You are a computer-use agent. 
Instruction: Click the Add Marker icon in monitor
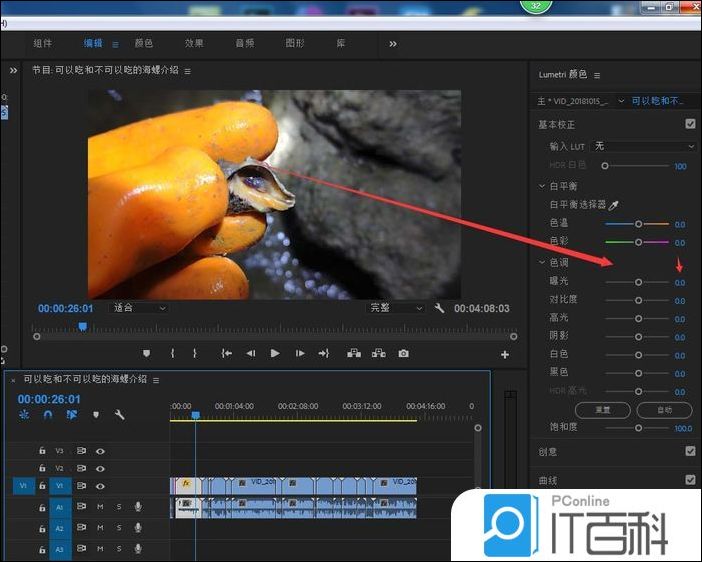[x=147, y=353]
